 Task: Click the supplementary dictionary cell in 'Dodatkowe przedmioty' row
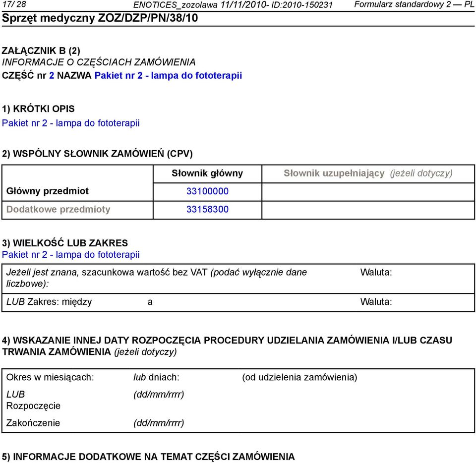point(368,210)
